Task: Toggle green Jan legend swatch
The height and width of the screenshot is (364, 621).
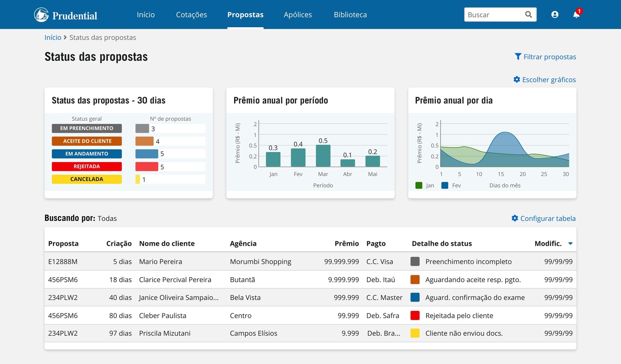Action: pyautogui.click(x=419, y=185)
